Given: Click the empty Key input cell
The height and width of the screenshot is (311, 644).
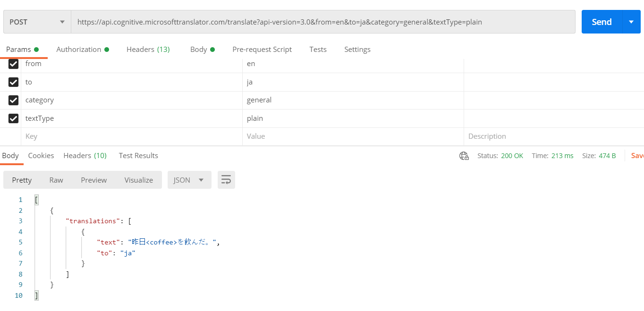Looking at the screenshot, I should pyautogui.click(x=132, y=136).
